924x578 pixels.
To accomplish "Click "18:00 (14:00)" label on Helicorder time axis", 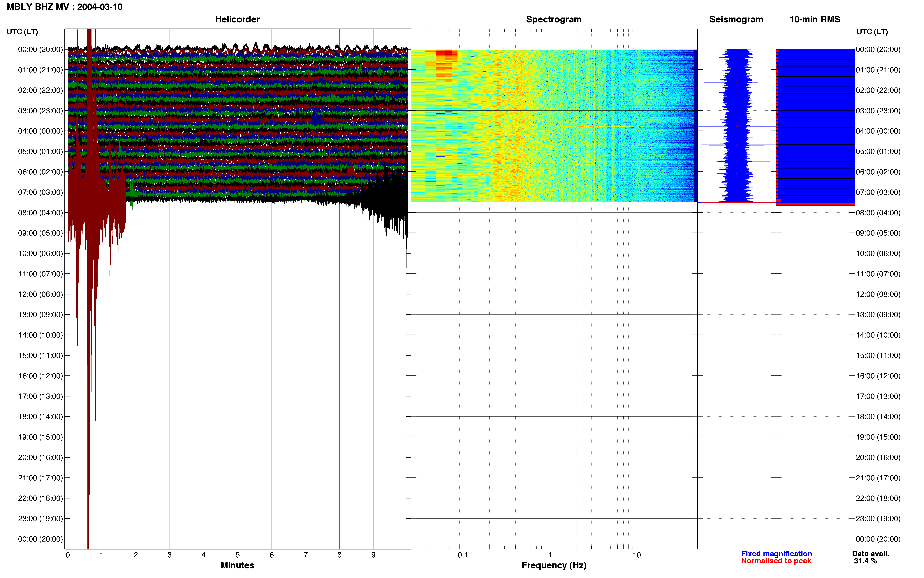I will (40, 417).
